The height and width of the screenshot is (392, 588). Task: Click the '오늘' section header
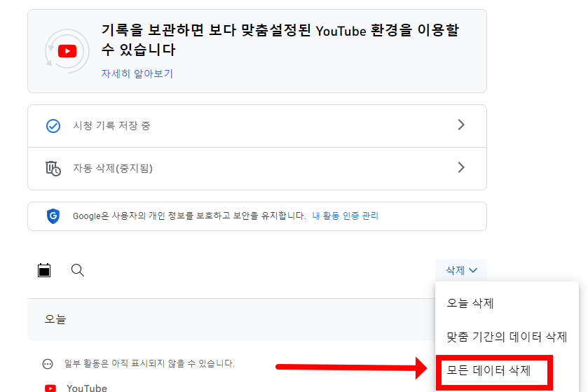(55, 319)
